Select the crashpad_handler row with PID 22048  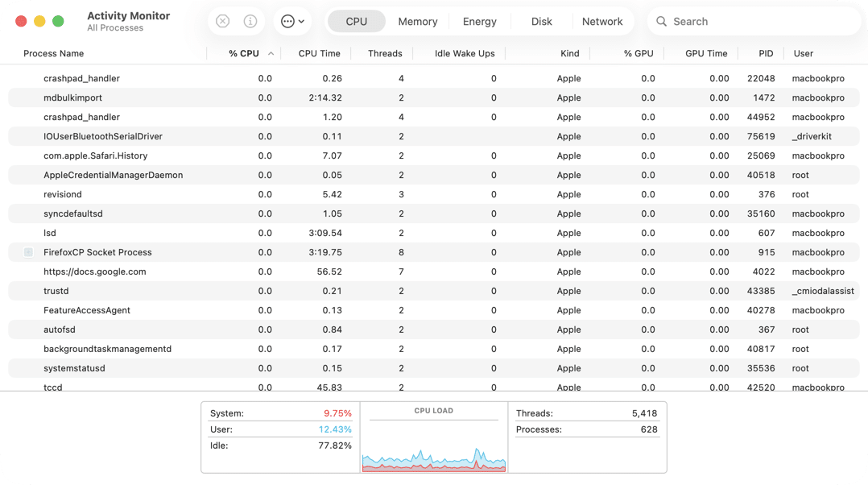click(x=434, y=79)
